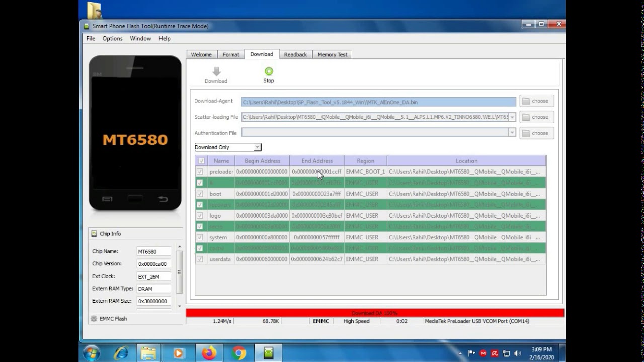644x362 pixels.
Task: Click the red Download DA 100% progress bar
Action: [375, 313]
